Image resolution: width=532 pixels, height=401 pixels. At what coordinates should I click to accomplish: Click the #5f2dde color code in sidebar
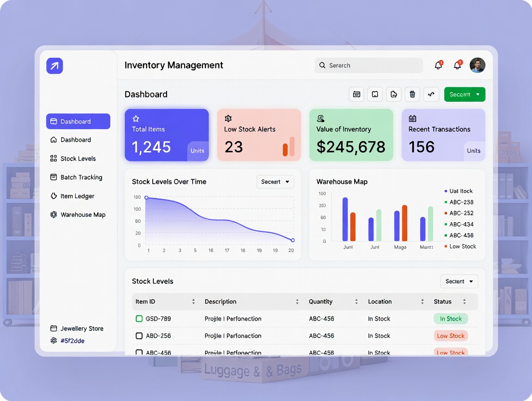(x=72, y=341)
